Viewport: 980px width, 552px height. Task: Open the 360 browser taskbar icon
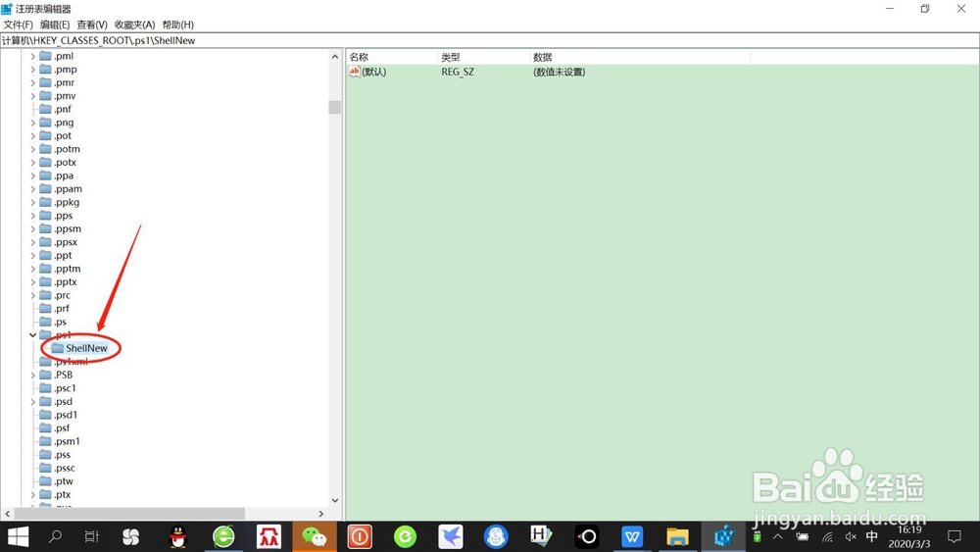coord(223,536)
